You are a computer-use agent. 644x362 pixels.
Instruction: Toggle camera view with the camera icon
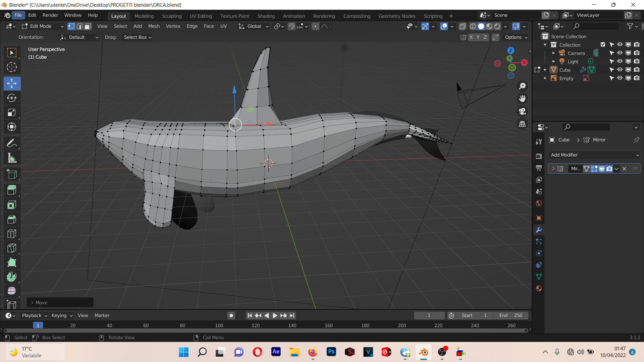click(522, 111)
